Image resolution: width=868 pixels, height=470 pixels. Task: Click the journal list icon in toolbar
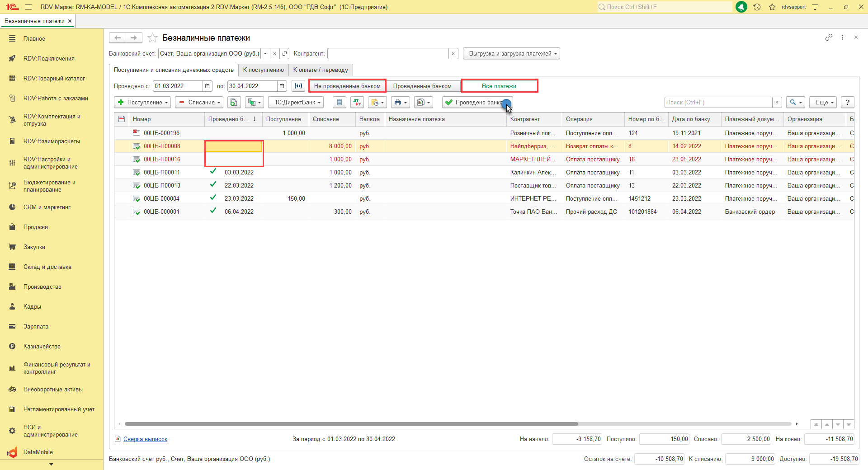click(x=340, y=103)
